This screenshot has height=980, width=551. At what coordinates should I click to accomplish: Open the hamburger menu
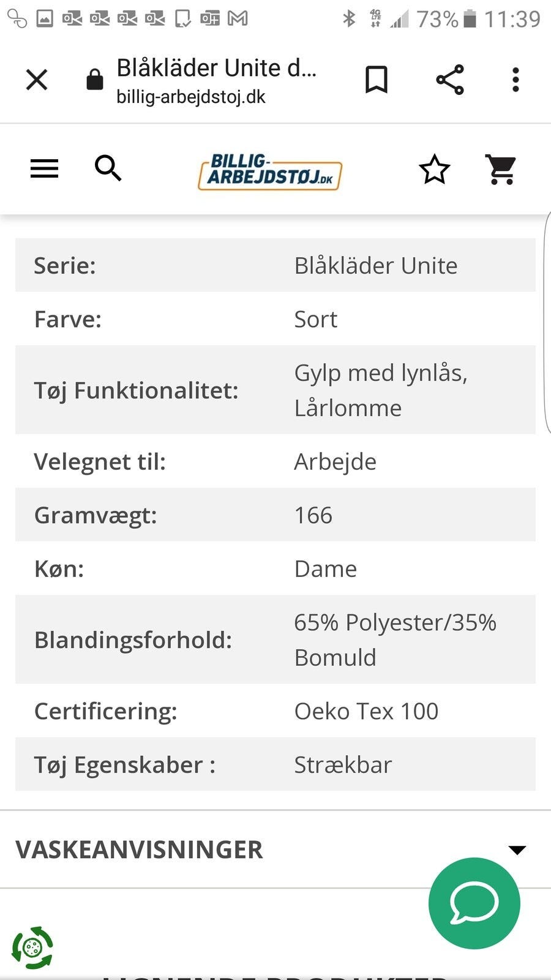point(44,168)
